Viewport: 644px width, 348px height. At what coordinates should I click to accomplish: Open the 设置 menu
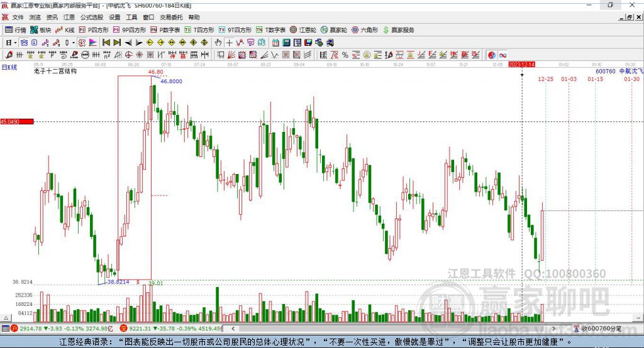[x=114, y=17]
